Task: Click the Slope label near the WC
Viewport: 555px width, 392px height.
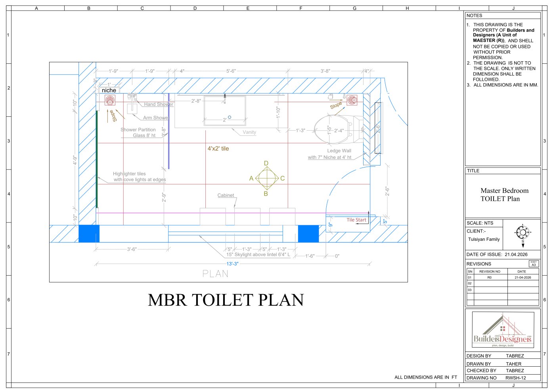Action: (336, 105)
